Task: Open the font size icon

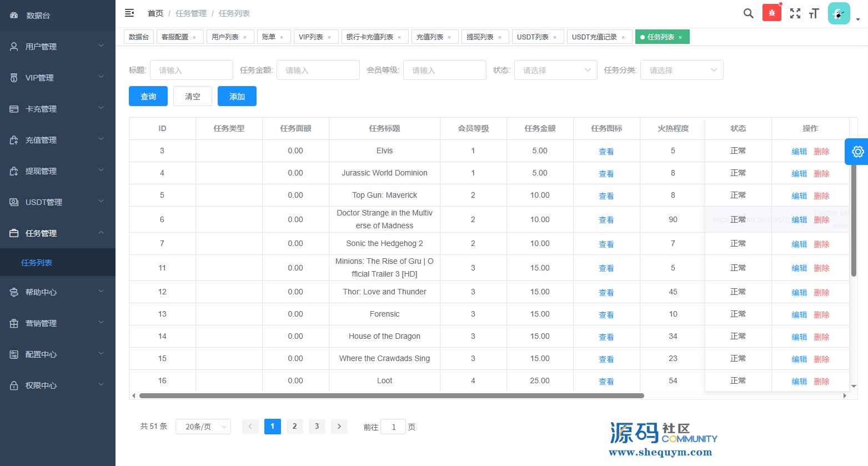Action: (814, 13)
